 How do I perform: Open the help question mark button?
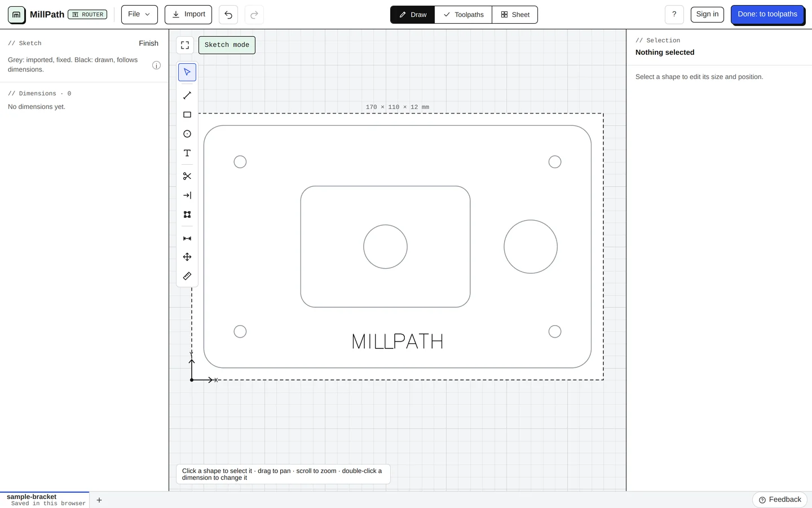pyautogui.click(x=674, y=15)
